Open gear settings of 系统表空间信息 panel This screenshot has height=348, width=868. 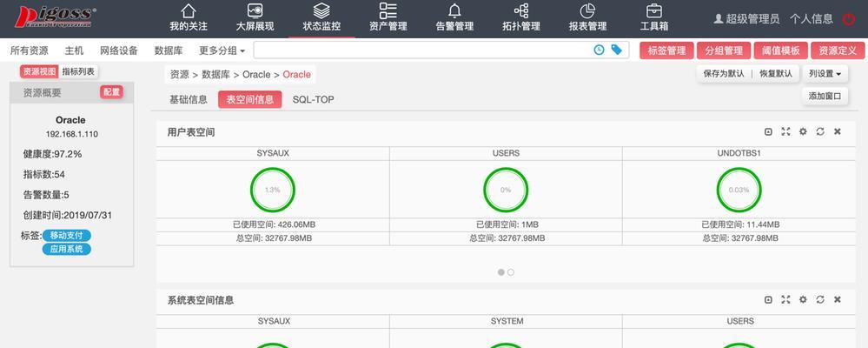pos(803,300)
